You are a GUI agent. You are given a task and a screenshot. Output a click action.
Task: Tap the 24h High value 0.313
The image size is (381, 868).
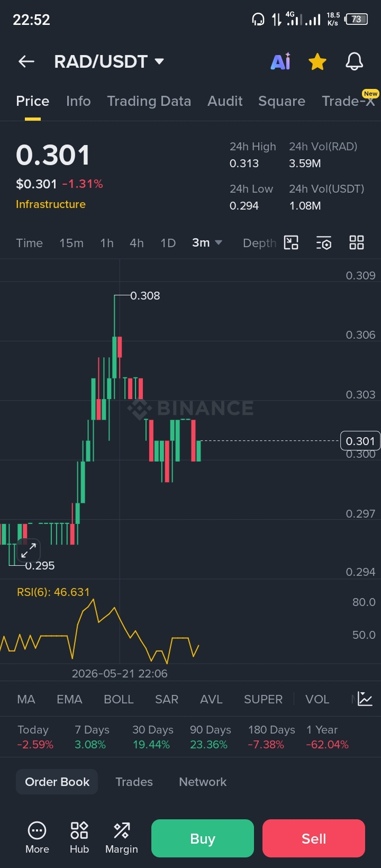[x=244, y=164]
